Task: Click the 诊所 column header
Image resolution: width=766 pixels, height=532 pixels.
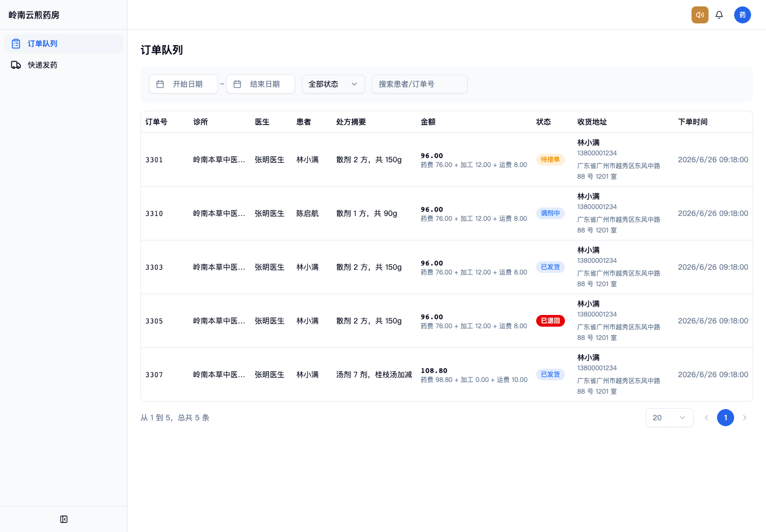Action: tap(201, 122)
